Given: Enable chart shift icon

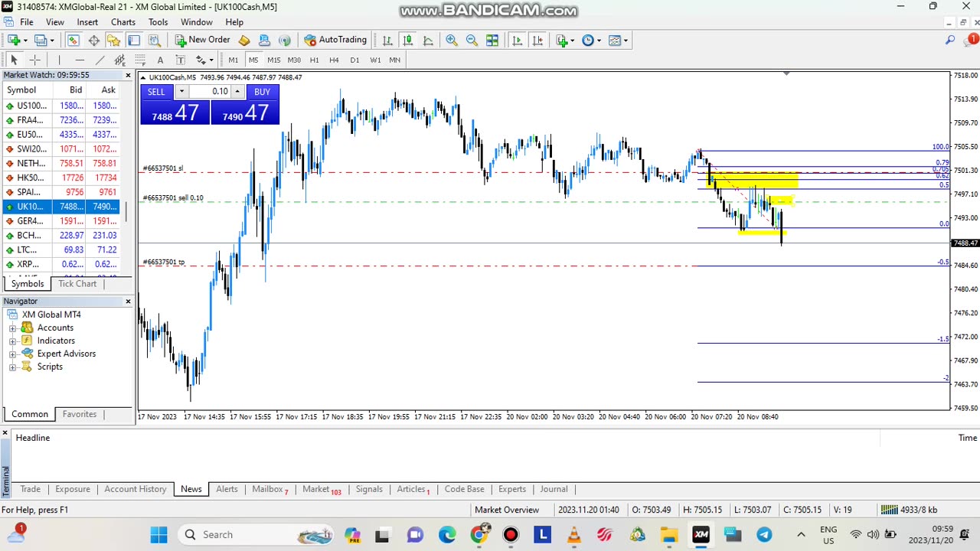Looking at the screenshot, I should pyautogui.click(x=537, y=40).
